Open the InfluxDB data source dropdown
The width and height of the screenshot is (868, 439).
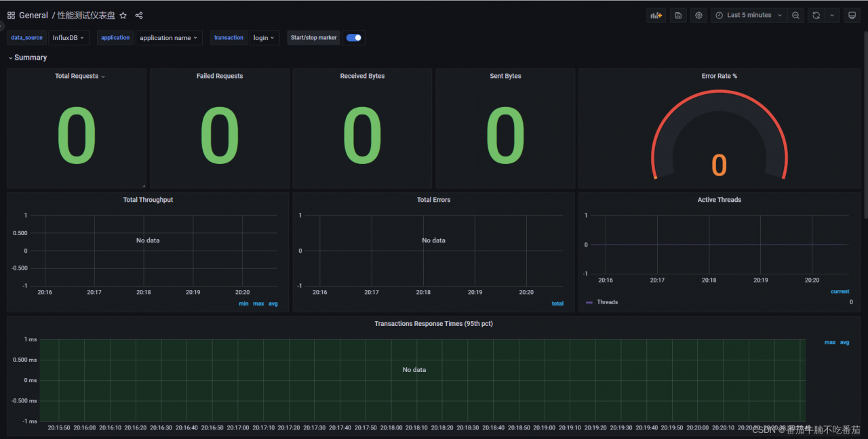pos(68,38)
